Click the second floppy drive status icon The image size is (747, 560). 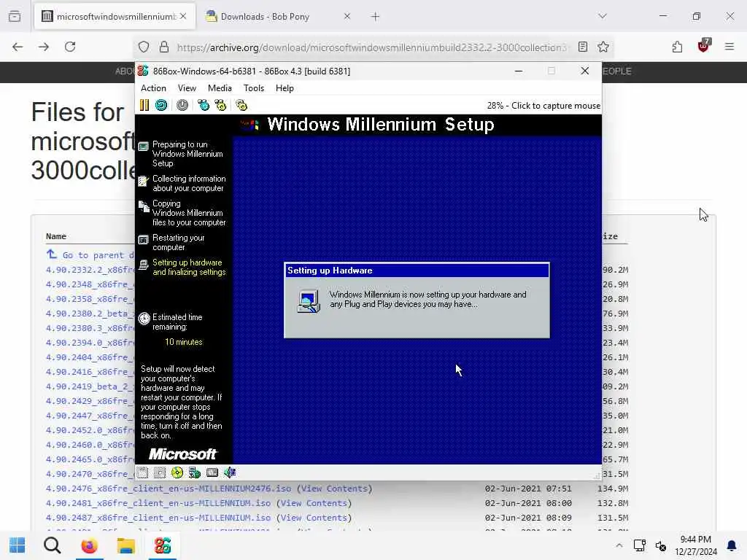pos(160,472)
